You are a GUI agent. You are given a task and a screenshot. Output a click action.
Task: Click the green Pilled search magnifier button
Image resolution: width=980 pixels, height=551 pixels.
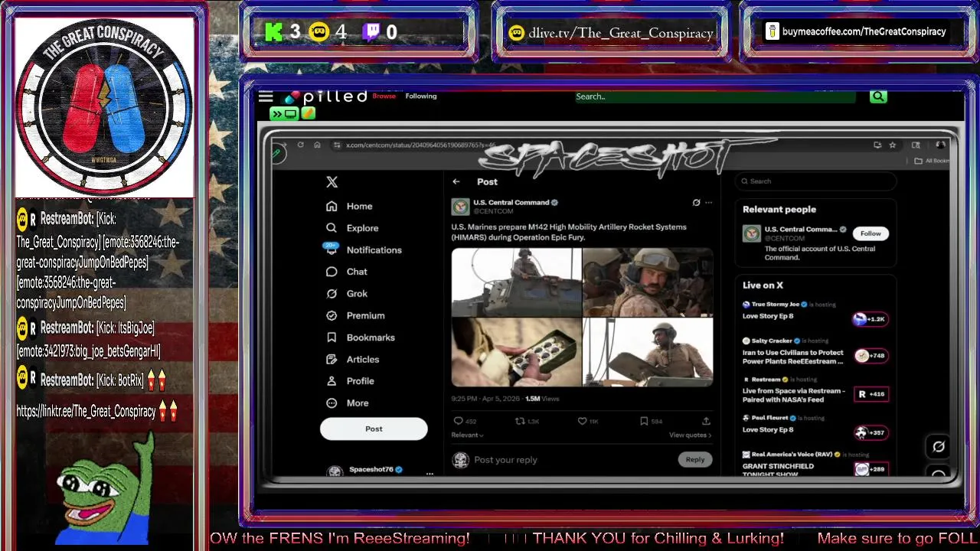coord(878,96)
